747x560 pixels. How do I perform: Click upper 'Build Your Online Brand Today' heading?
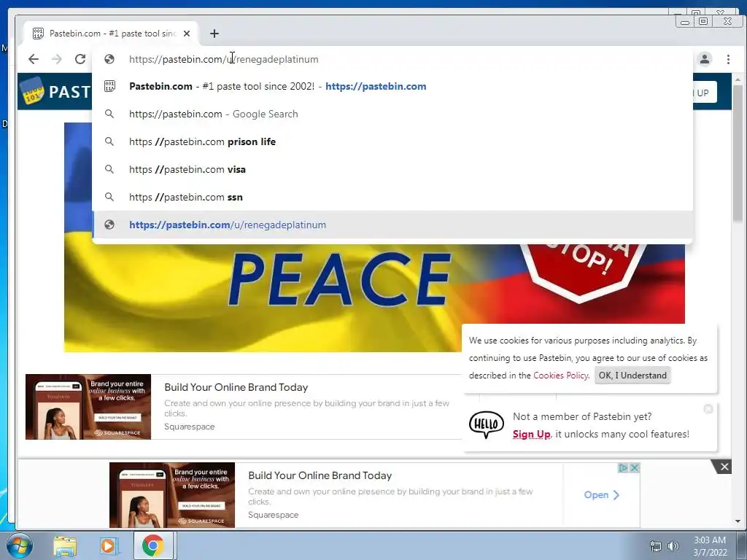(x=236, y=387)
